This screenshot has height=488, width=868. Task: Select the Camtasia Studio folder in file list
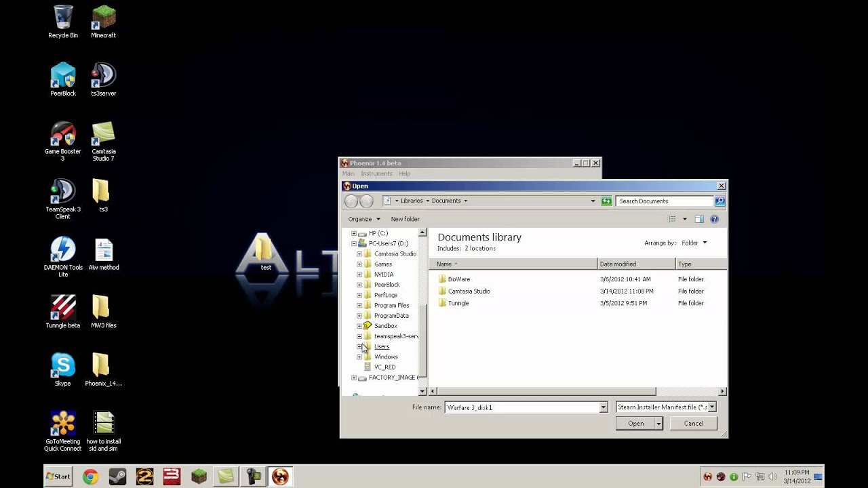(x=469, y=291)
